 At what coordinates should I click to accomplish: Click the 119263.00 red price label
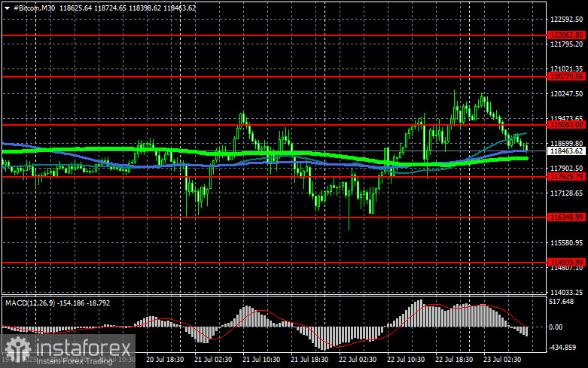[x=566, y=125]
